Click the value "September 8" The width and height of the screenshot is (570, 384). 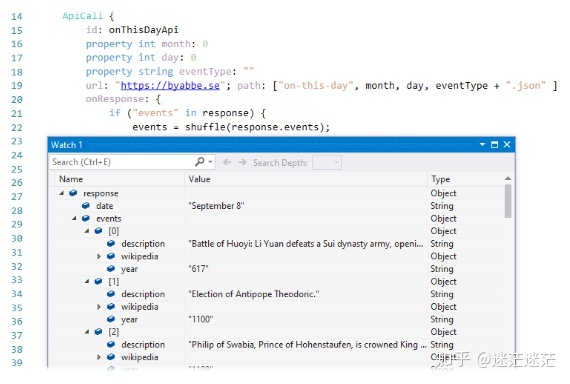(x=216, y=206)
